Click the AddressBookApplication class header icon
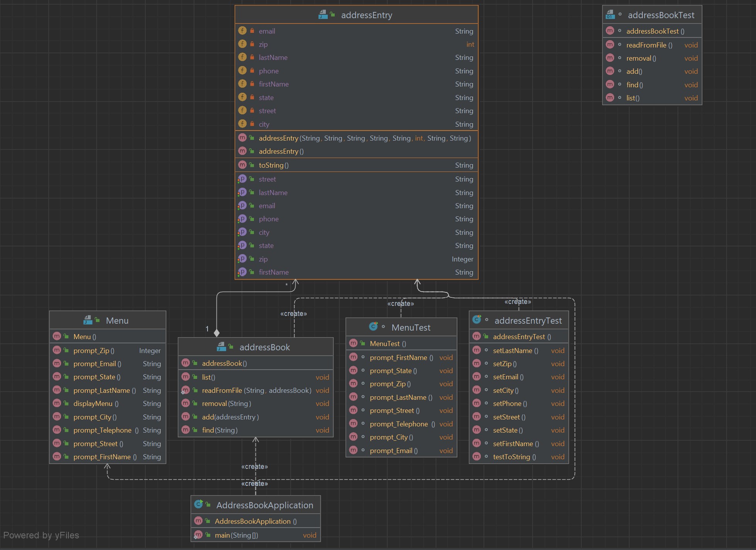Screen dimensions: 756x550 [x=199, y=504]
